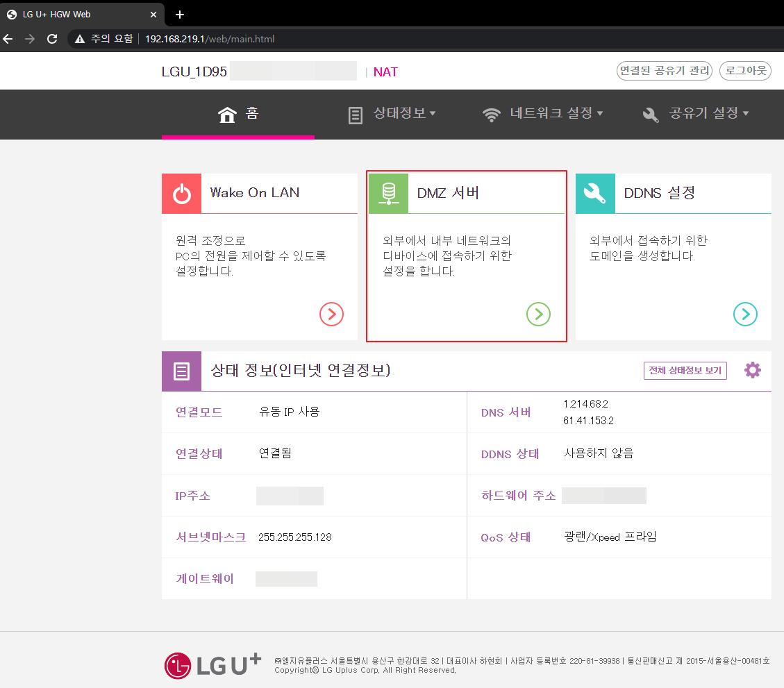Click the browser forward arrow
The image size is (784, 688).
tap(30, 39)
